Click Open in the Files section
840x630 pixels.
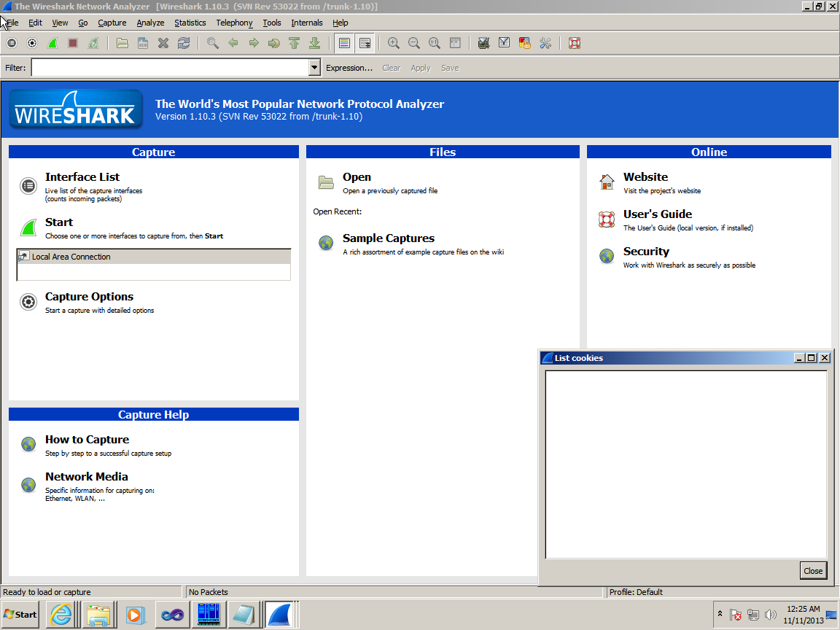pos(357,176)
